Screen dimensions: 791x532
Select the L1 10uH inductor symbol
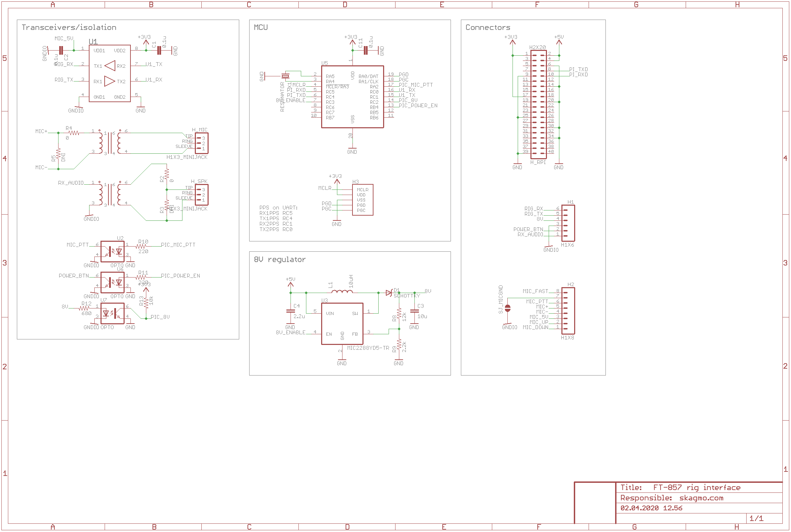(x=342, y=292)
